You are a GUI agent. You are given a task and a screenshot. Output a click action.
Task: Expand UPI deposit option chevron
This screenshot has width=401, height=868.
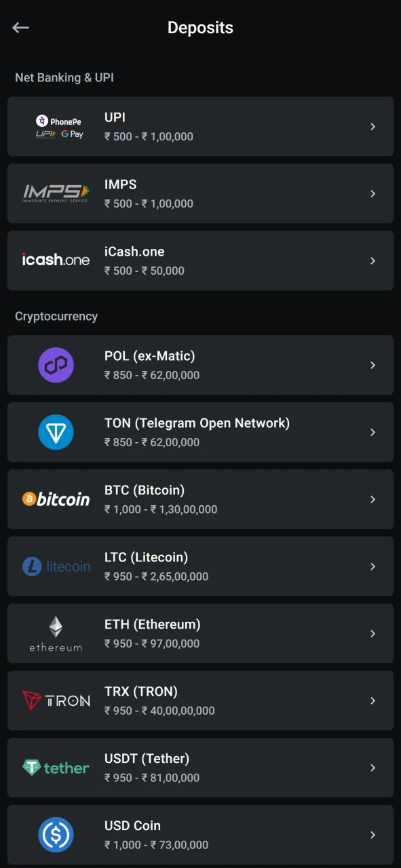pos(373,127)
